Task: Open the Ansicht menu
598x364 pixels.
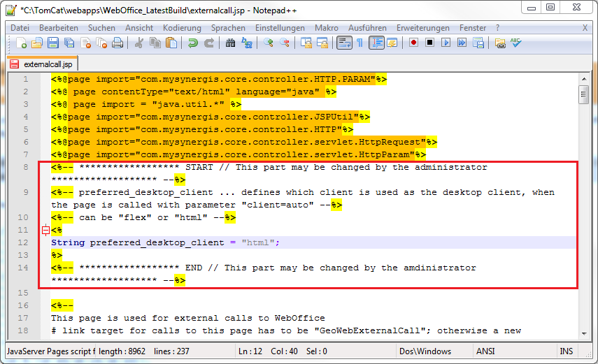Action: click(x=138, y=28)
